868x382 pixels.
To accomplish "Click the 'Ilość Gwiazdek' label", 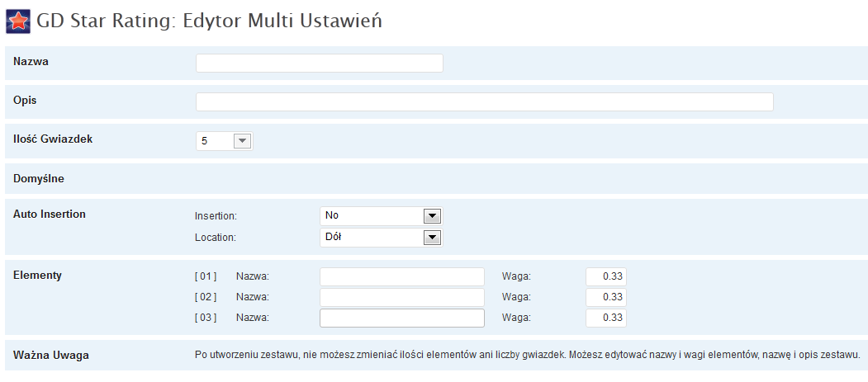I will click(53, 139).
